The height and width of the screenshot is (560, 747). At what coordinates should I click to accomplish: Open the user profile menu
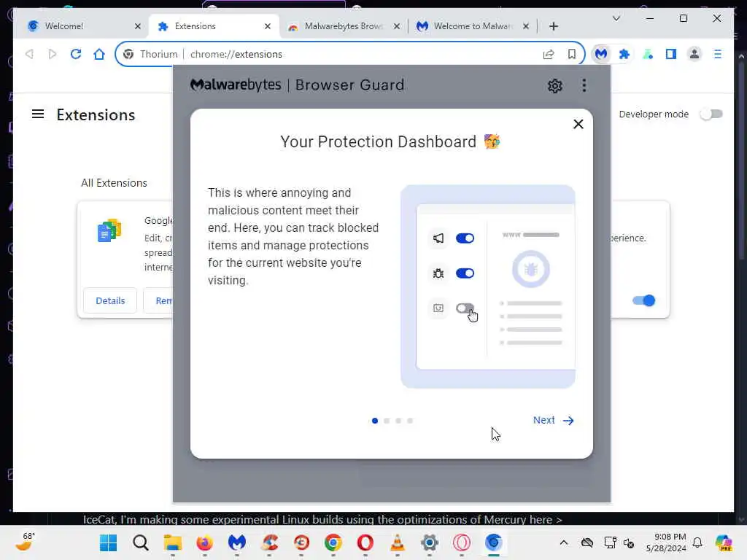[x=694, y=54]
